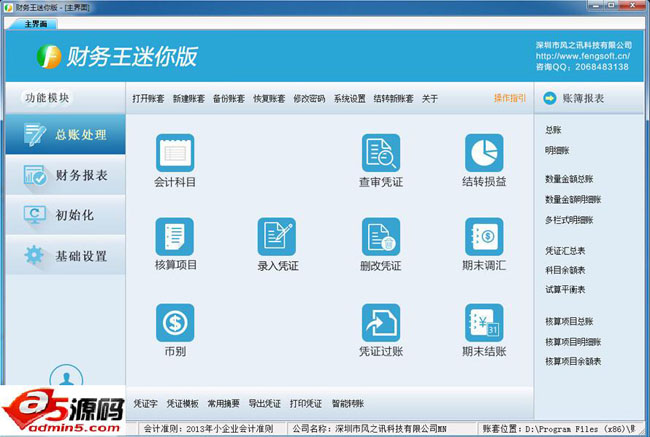Screen dimensions: 650x437
Task: Open the 数量金额总账 report
Action: click(569, 179)
